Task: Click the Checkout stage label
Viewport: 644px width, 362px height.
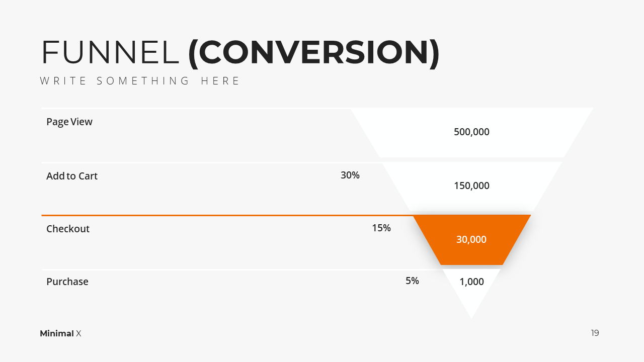Action: [68, 229]
